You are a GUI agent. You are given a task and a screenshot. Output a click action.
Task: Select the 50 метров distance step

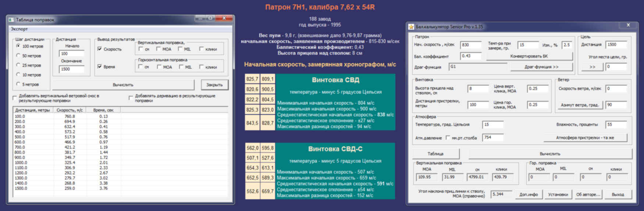click(x=18, y=56)
